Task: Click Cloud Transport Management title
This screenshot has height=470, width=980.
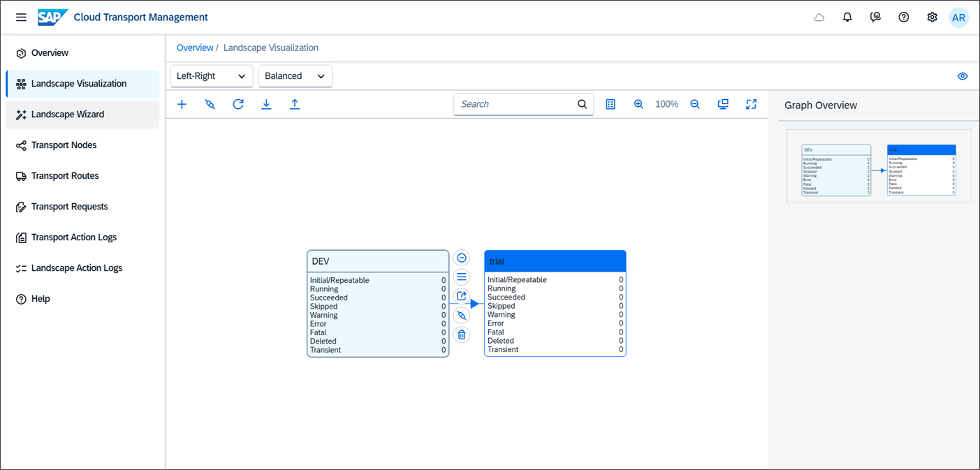Action: 141,17
